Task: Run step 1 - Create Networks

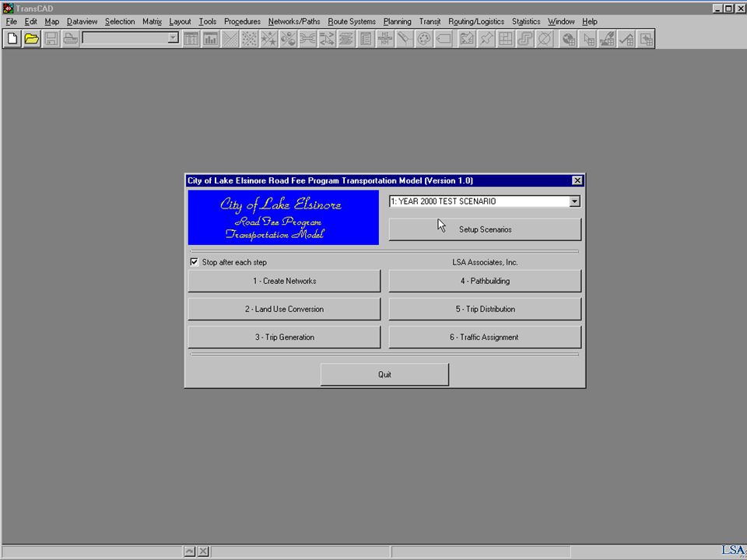Action: [285, 281]
